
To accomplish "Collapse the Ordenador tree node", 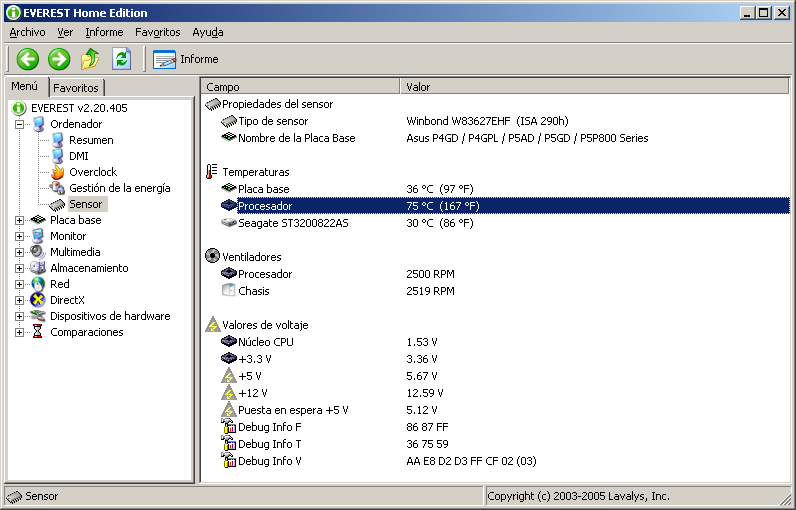I will pyautogui.click(x=20, y=124).
